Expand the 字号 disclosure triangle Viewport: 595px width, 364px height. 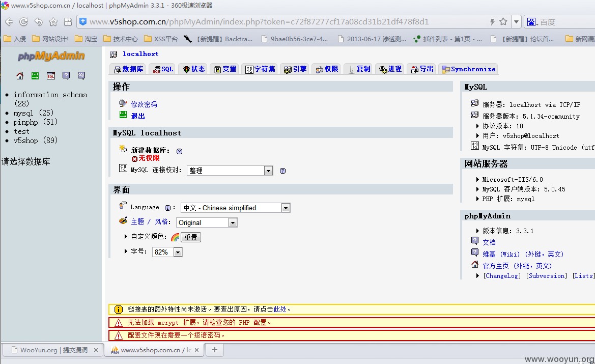126,251
